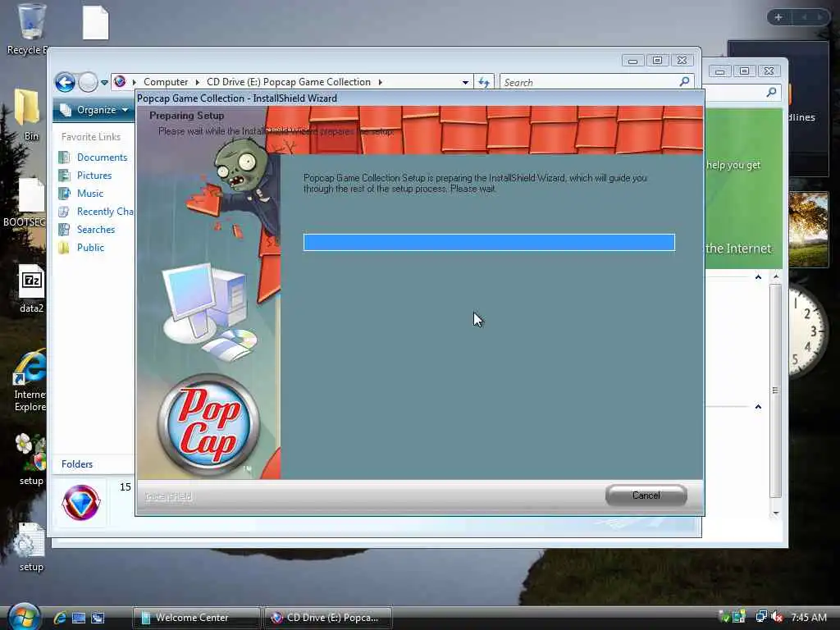This screenshot has width=840, height=630.
Task: Click Welcome Center search magnifier icon
Action: pyautogui.click(x=771, y=92)
